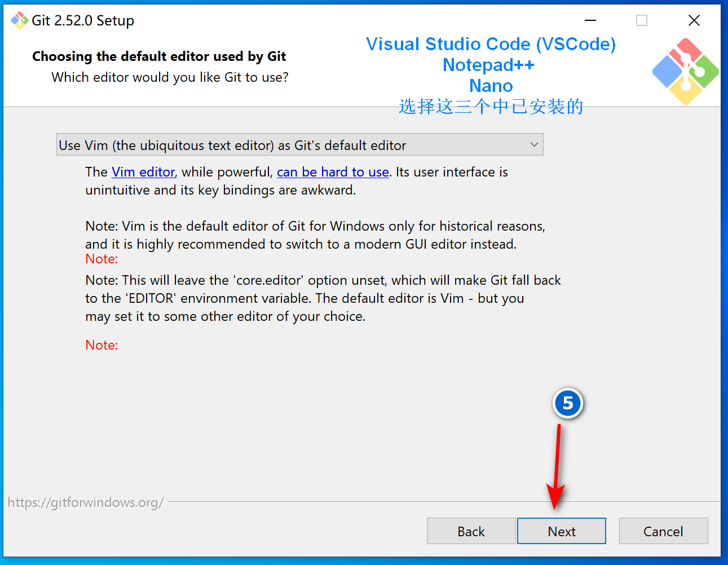728x565 pixels.
Task: Expand the editor list using the chevron arrow
Action: coord(534,145)
